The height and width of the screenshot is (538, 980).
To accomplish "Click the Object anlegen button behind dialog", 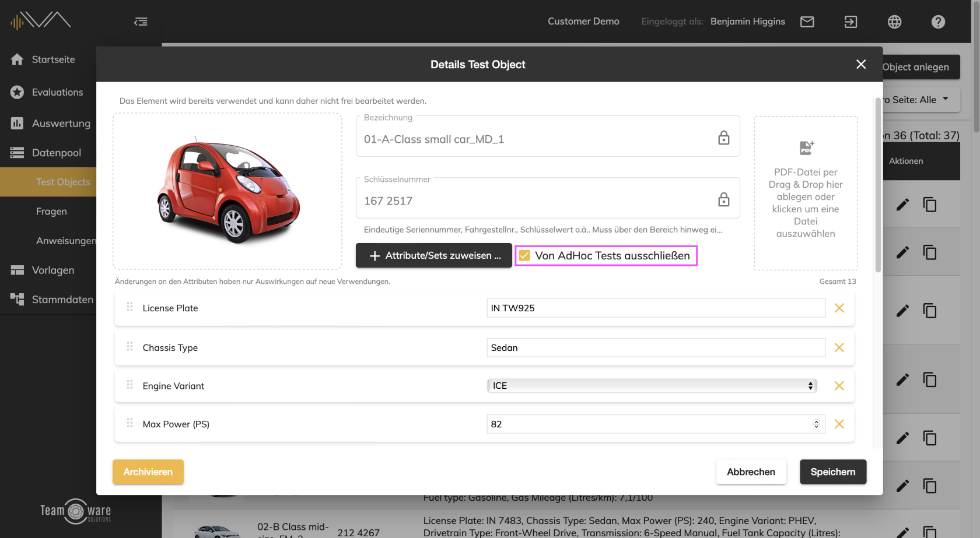I will pos(921,67).
